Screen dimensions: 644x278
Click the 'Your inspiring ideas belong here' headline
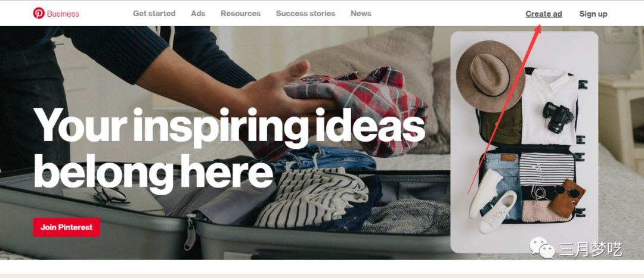click(x=229, y=149)
